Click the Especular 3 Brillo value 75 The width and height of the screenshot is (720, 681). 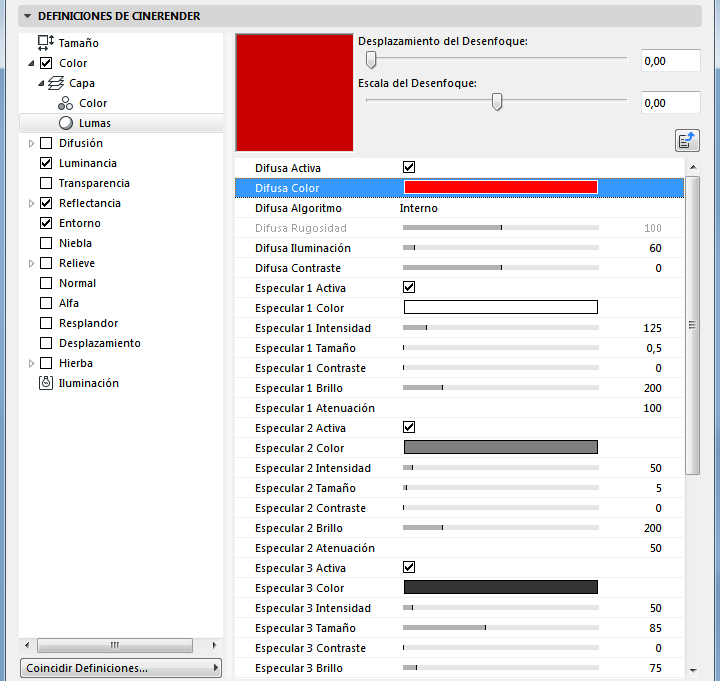tap(656, 668)
